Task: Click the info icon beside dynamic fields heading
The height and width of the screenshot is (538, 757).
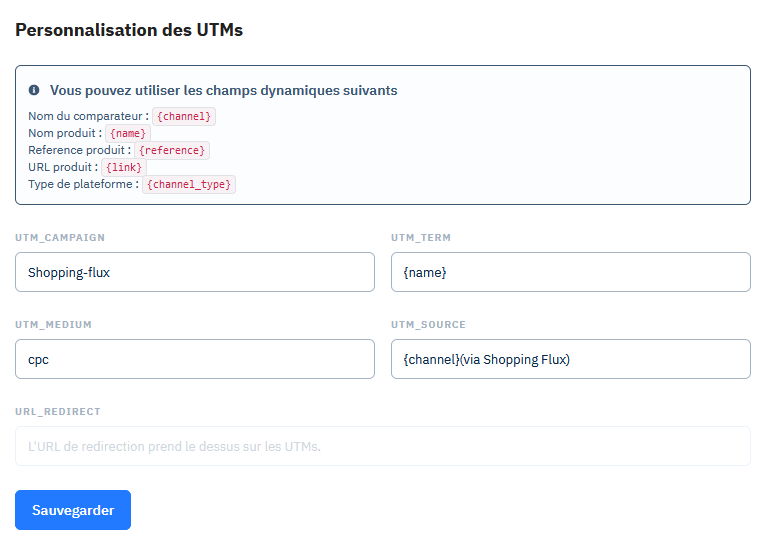Action: 34,90
